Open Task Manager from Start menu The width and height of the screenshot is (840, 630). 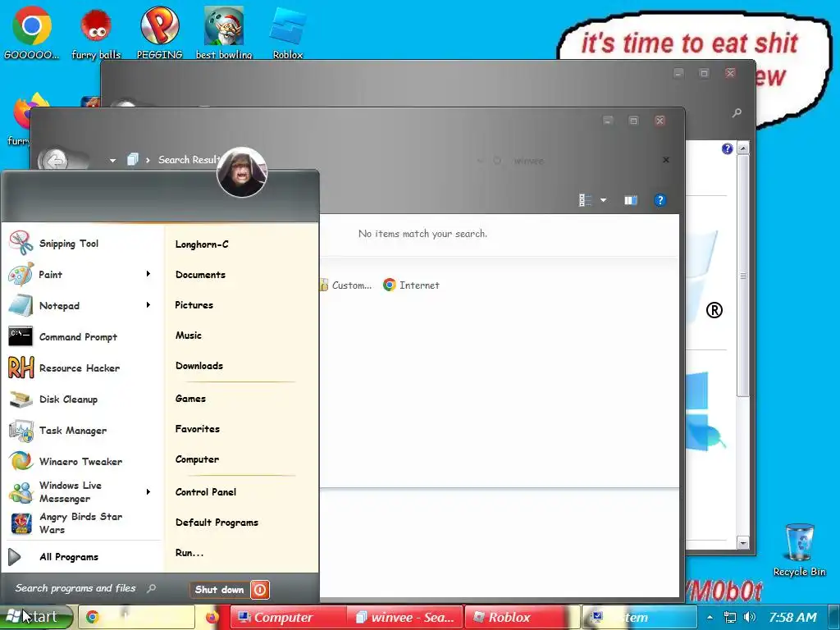81,430
